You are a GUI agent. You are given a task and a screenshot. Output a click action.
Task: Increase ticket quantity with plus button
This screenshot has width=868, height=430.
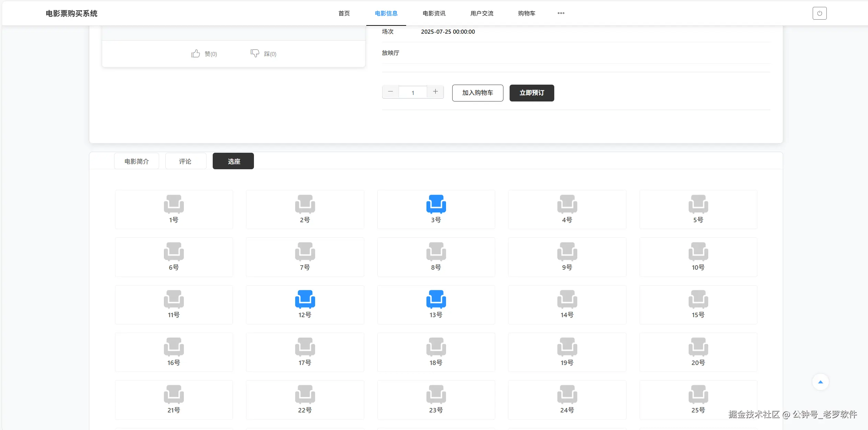435,92
